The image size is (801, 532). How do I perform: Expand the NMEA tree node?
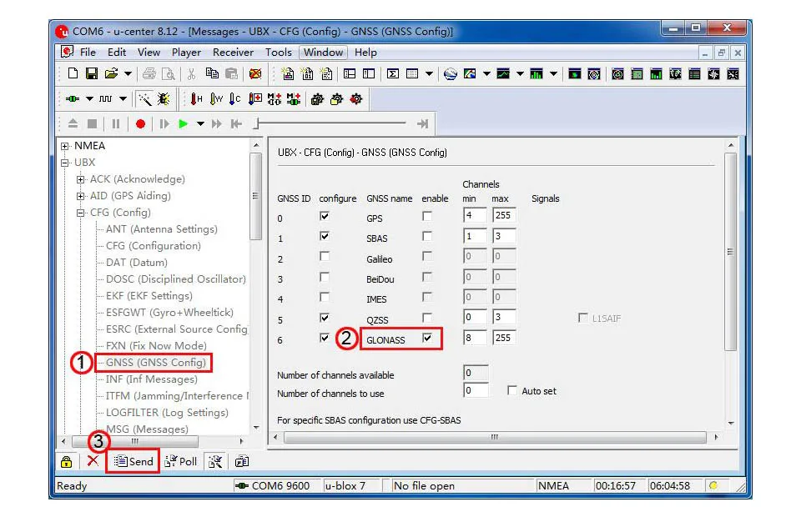pyautogui.click(x=65, y=146)
